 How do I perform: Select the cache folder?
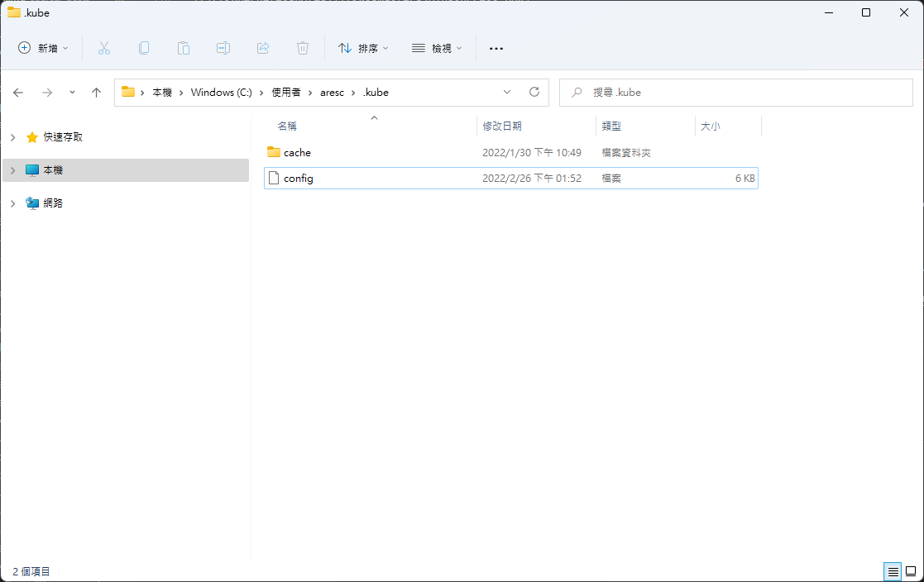(297, 153)
